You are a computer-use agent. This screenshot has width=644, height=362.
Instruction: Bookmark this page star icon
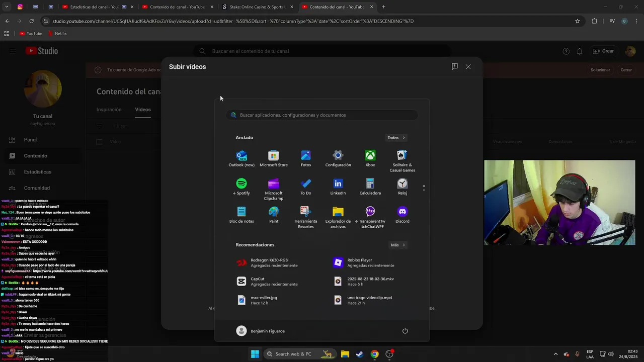tap(578, 21)
